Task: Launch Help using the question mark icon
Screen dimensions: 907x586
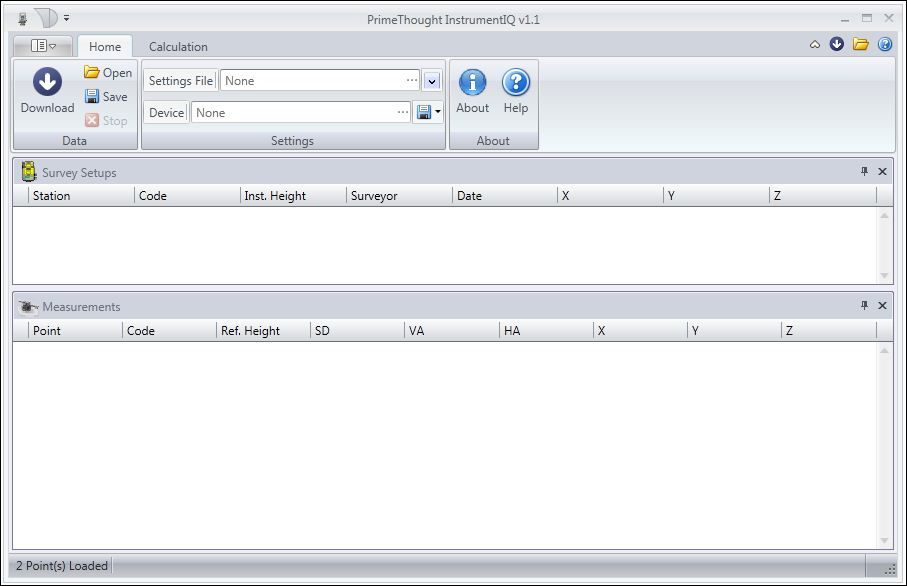Action: pos(515,83)
